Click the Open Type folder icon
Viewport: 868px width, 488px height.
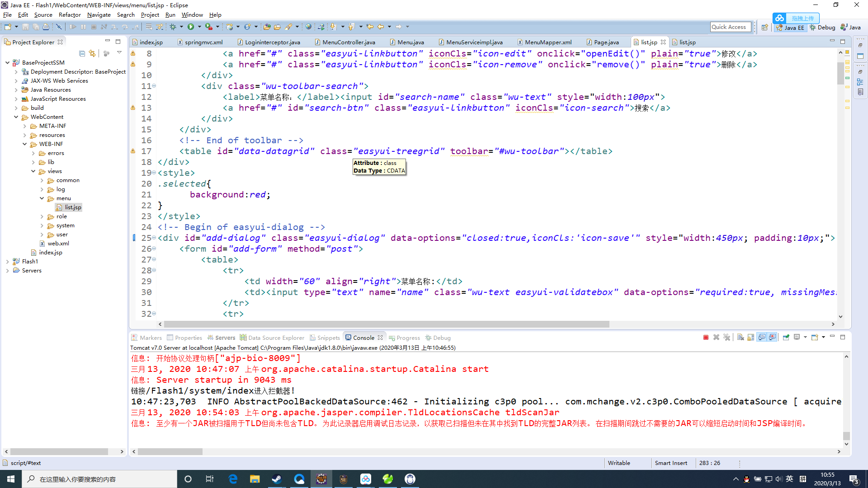(x=267, y=27)
